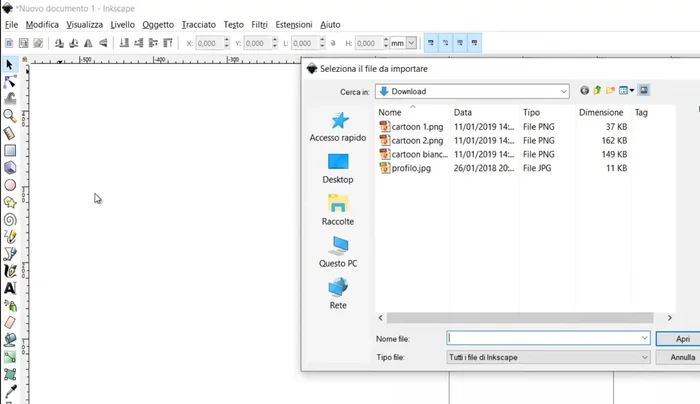Raise selection to top
700x404 pixels.
tap(168, 43)
